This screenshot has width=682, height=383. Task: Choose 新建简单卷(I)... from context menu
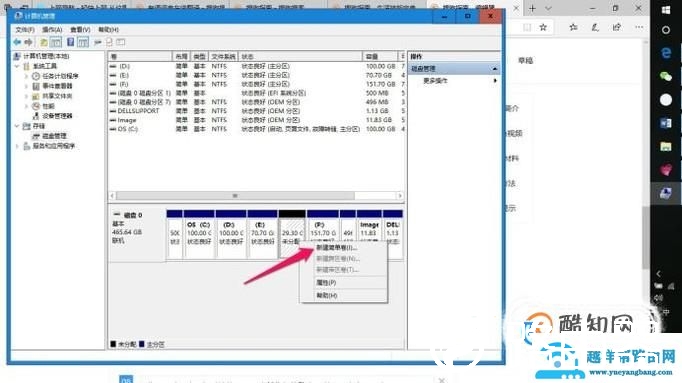tap(337, 247)
